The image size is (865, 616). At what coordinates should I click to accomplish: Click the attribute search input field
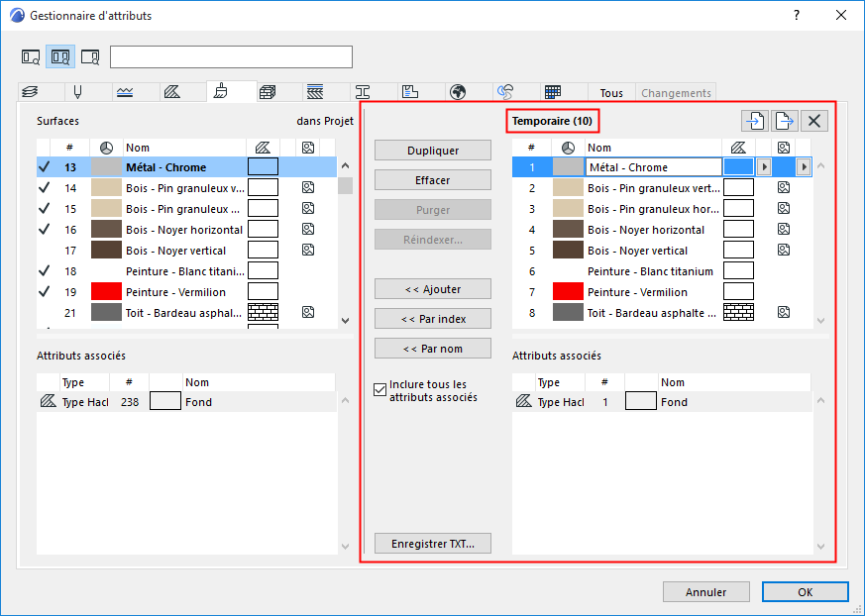[231, 56]
